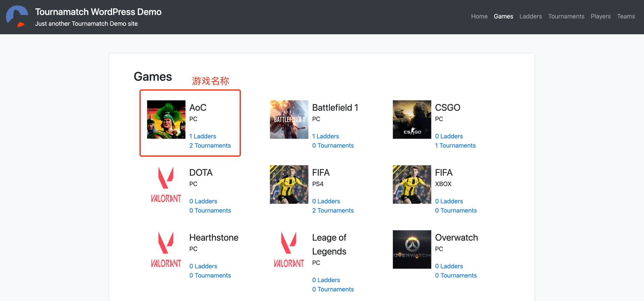This screenshot has height=301, width=644.
Task: Click the DOTA Valorant logo image
Action: [x=166, y=184]
